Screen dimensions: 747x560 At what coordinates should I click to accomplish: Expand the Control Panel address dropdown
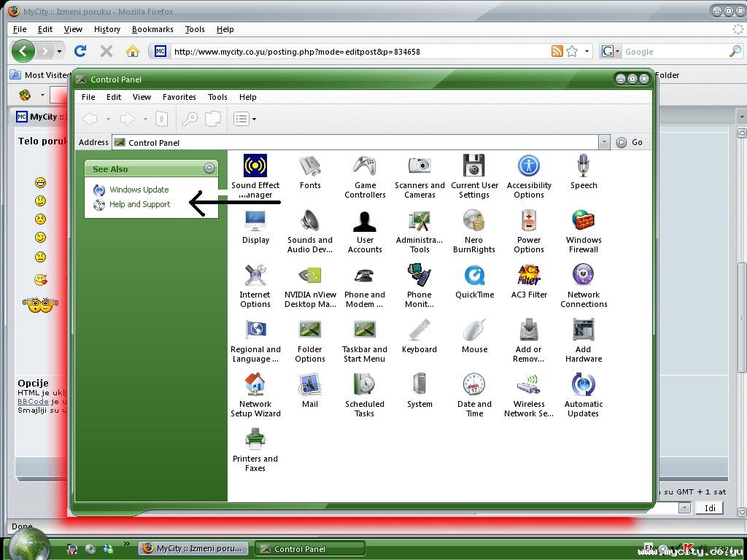(604, 142)
